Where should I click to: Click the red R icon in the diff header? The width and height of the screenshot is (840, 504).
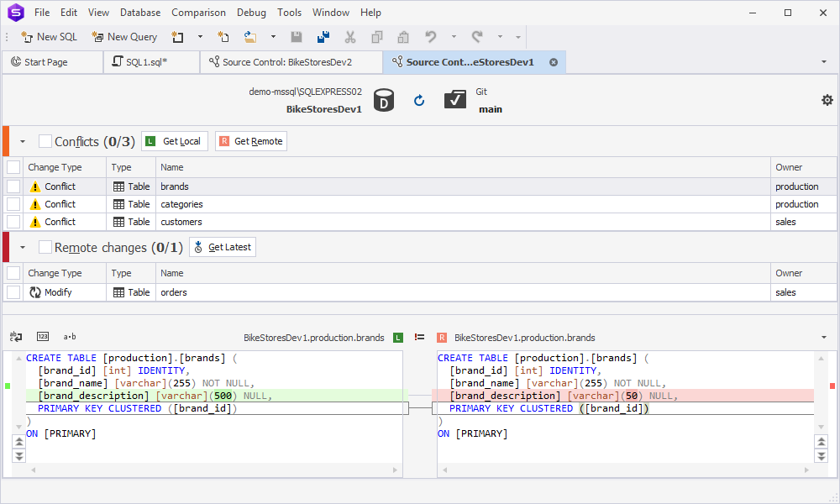coord(442,338)
